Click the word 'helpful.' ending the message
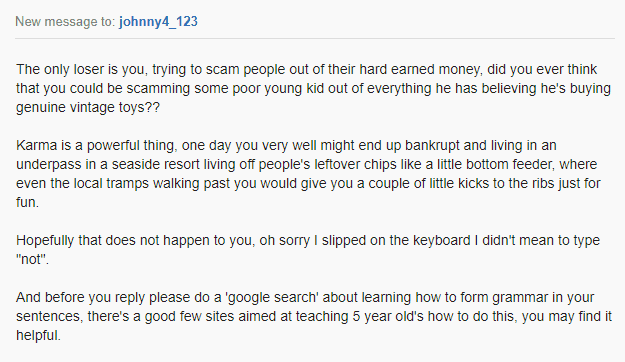The height and width of the screenshot is (362, 625). point(38,335)
